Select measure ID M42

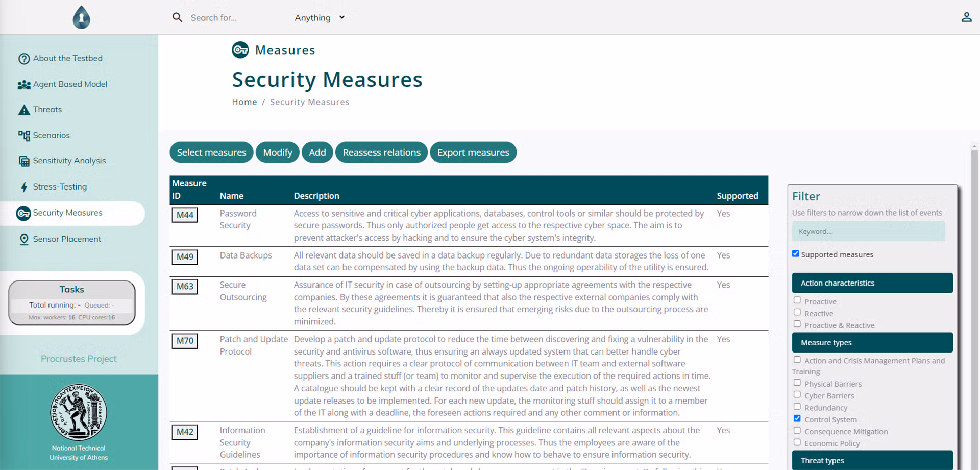point(185,432)
